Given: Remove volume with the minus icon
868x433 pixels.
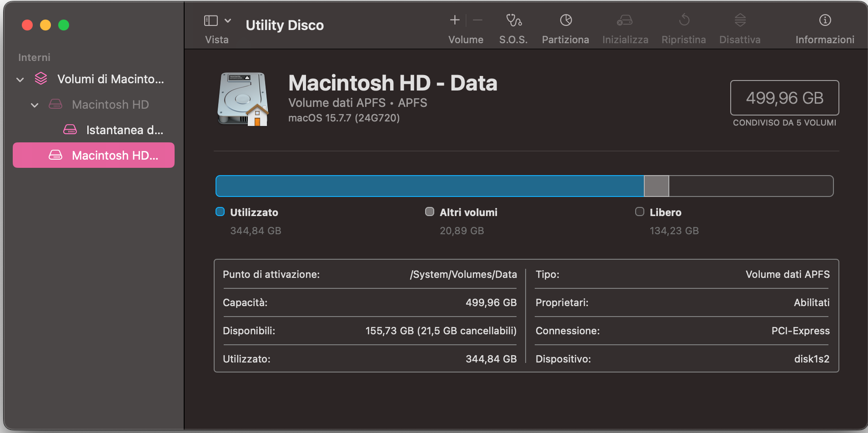Looking at the screenshot, I should click(477, 20).
